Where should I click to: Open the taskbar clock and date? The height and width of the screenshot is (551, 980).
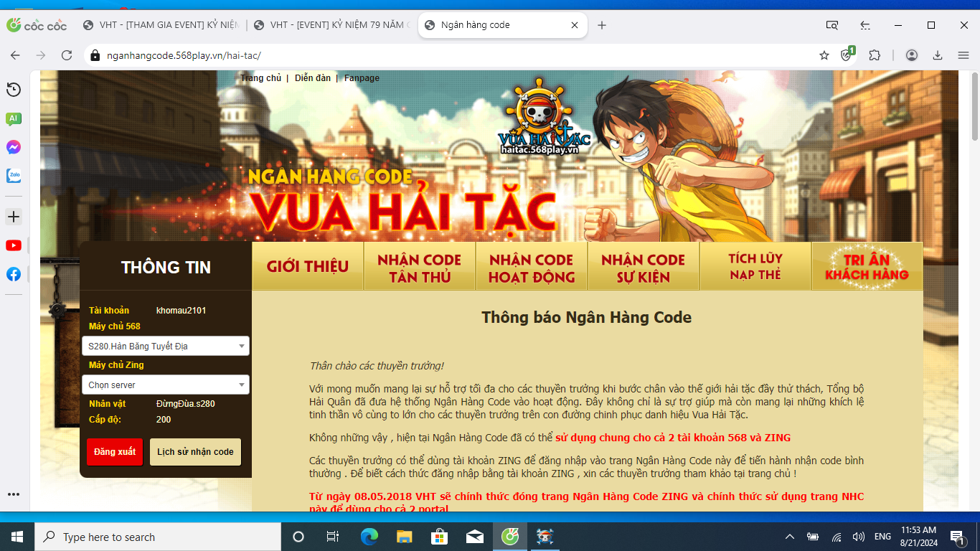[x=918, y=537]
